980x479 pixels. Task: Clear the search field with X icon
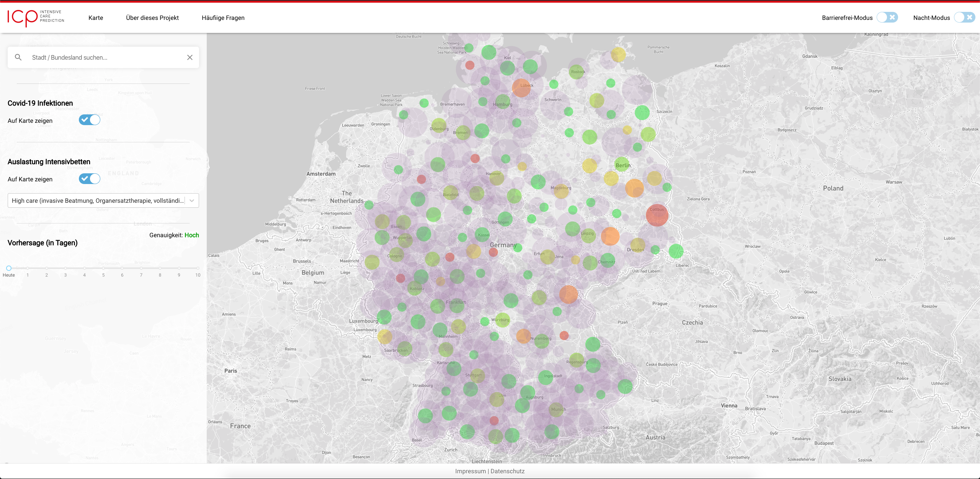tap(189, 57)
